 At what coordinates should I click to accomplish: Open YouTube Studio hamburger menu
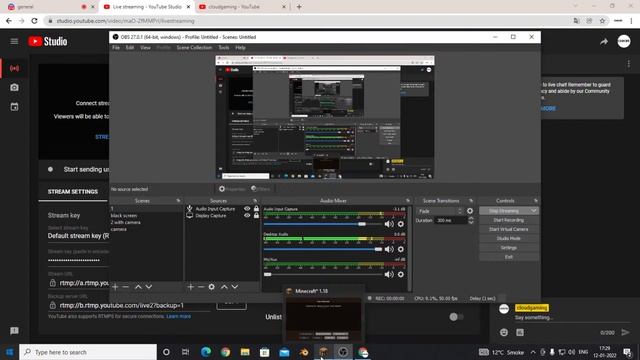point(14,41)
